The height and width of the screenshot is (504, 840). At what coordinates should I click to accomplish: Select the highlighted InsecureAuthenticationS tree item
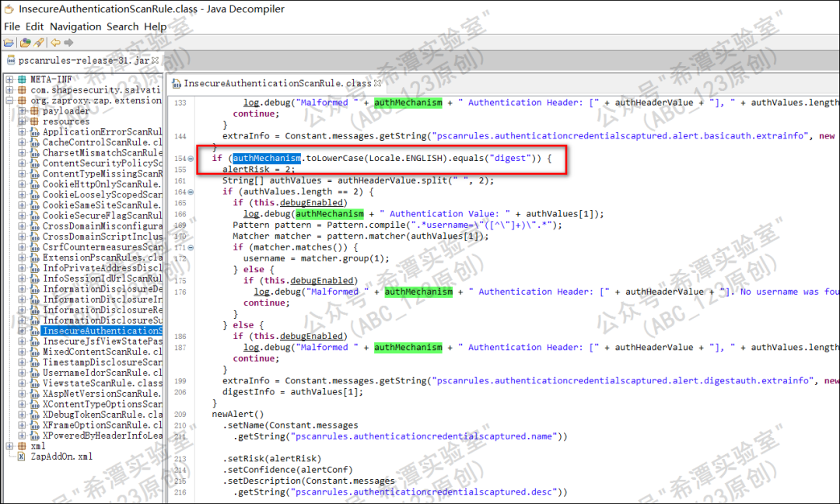point(102,331)
